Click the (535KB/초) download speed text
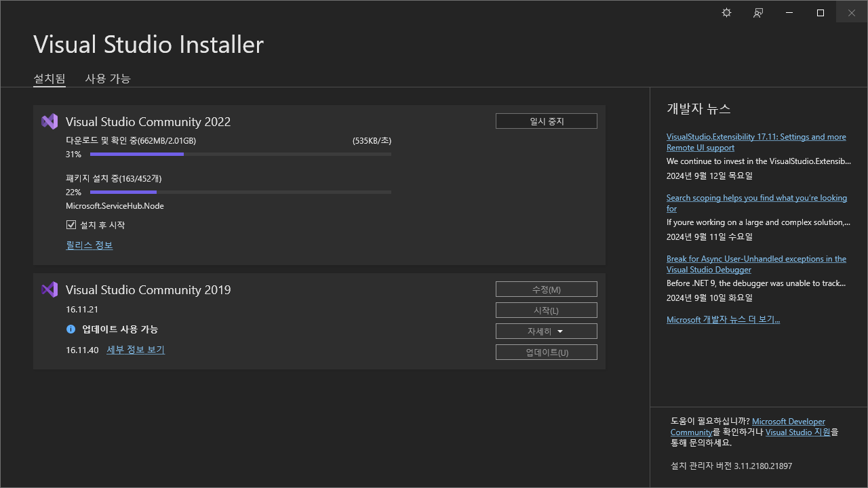Viewport: 868px width, 488px height. [x=372, y=141]
